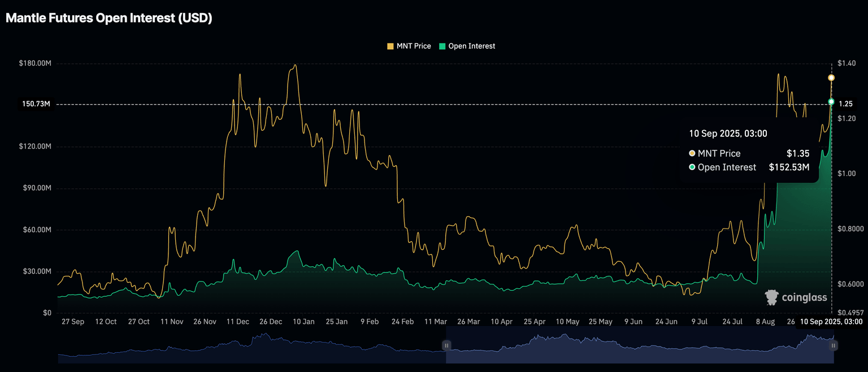Toggle the MNT Price series label

(414, 46)
